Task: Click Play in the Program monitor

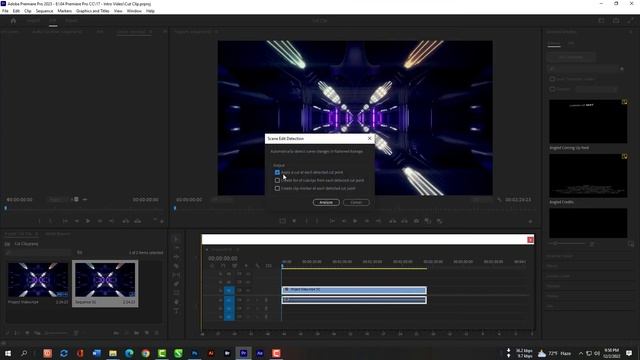Action: click(x=355, y=221)
